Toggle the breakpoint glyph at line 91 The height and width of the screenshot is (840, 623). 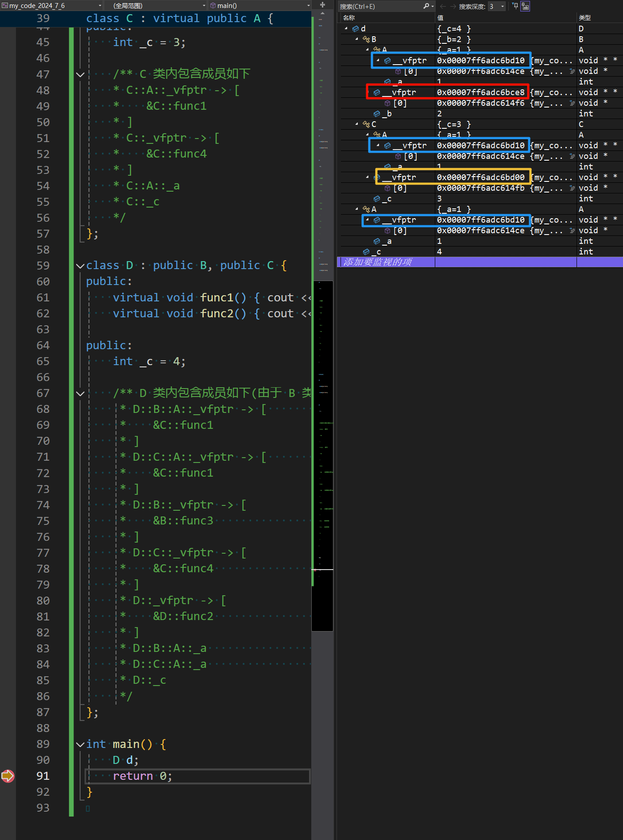8,776
